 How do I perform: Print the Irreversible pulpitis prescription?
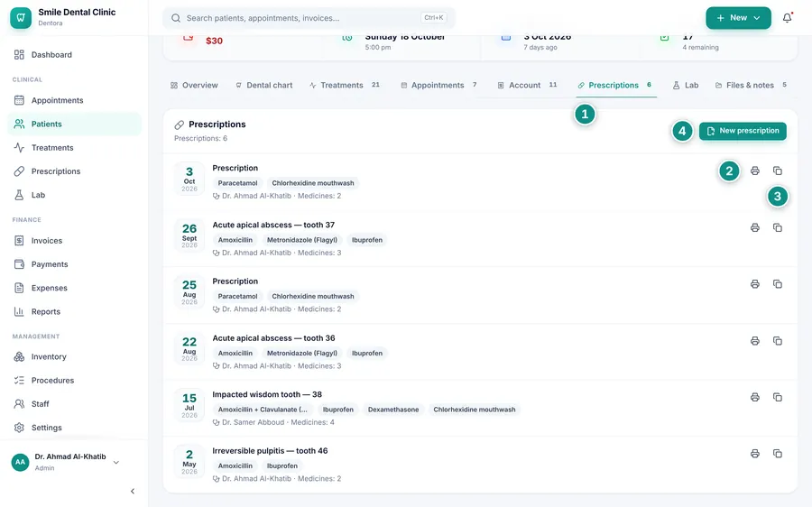click(x=755, y=454)
